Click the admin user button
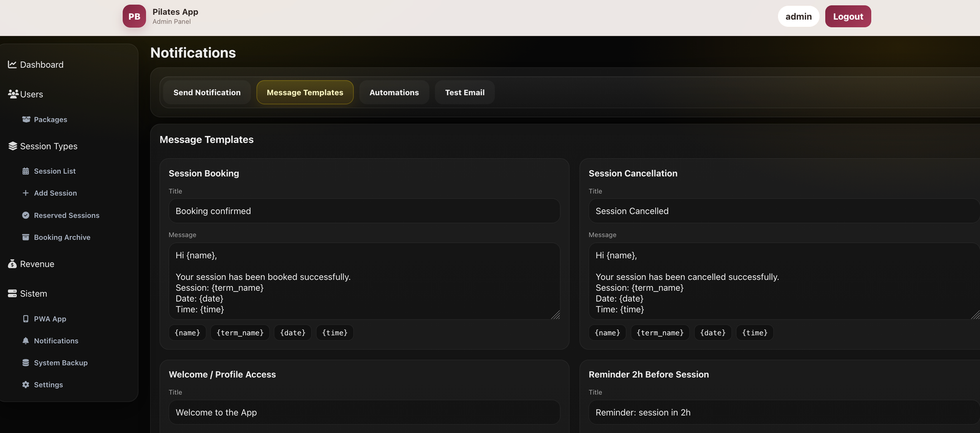This screenshot has width=980, height=433. pyautogui.click(x=799, y=17)
